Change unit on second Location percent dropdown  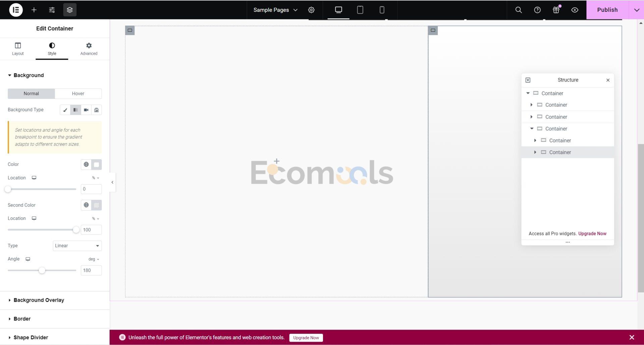point(96,219)
